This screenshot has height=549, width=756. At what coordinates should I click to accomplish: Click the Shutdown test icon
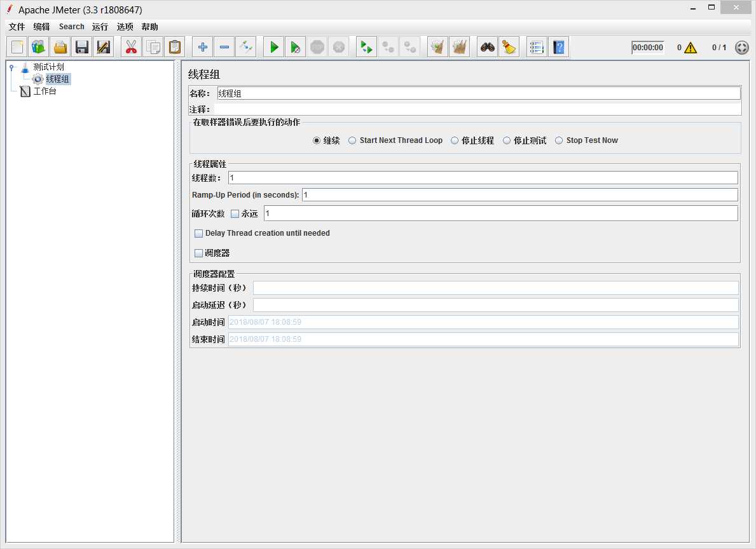tap(339, 47)
